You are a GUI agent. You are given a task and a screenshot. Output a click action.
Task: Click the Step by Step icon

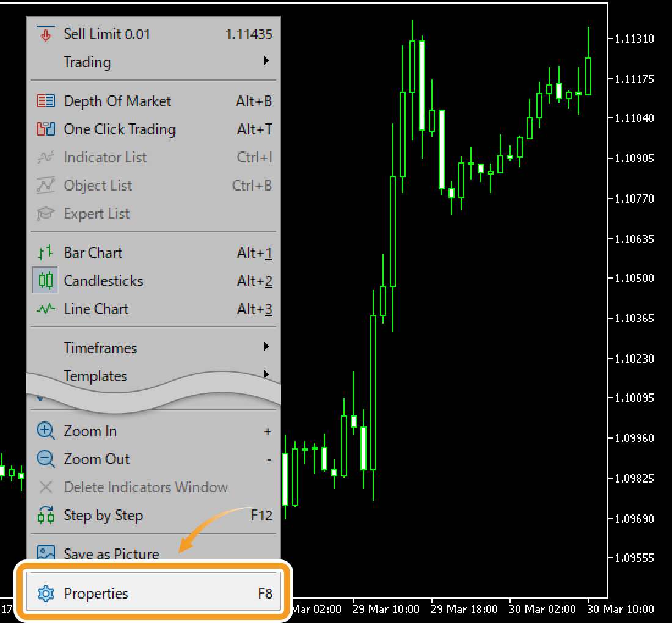[46, 516]
